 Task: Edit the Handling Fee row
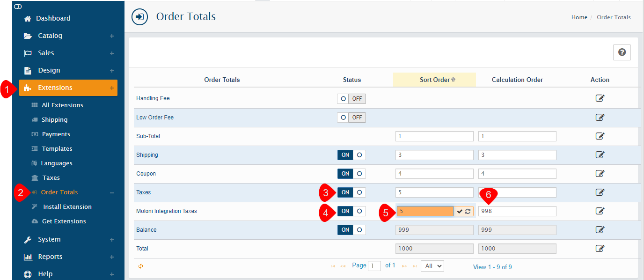coord(600,98)
